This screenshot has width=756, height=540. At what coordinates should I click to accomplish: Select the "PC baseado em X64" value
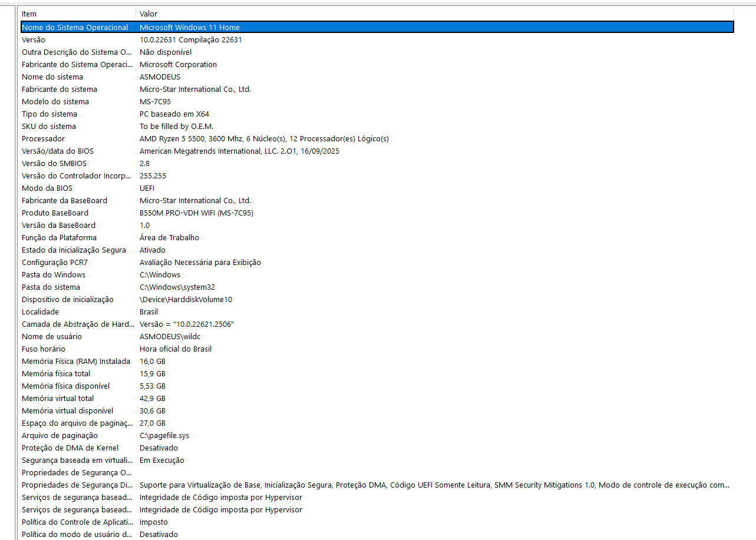(174, 114)
